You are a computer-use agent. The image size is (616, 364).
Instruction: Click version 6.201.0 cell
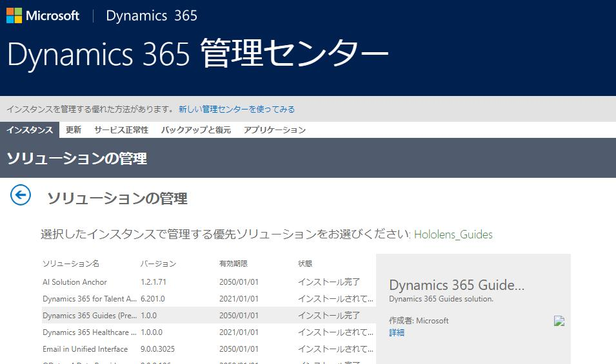(153, 299)
